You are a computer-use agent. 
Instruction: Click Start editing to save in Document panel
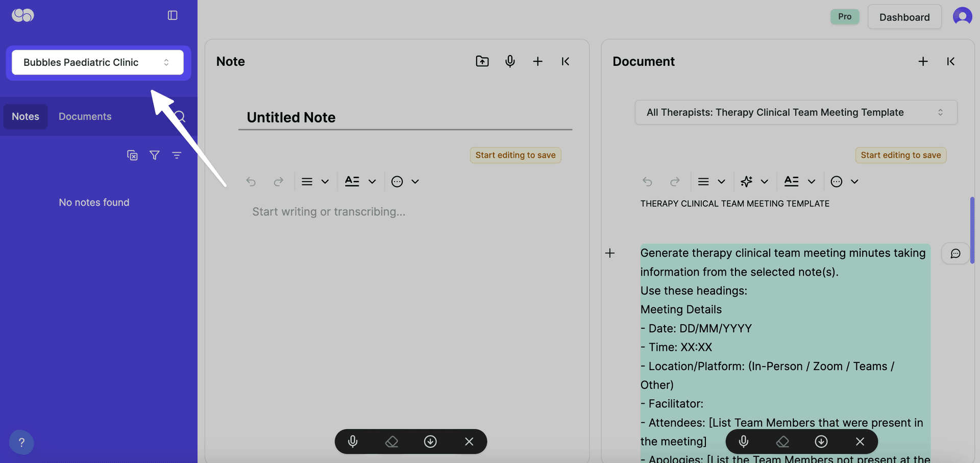(x=900, y=155)
